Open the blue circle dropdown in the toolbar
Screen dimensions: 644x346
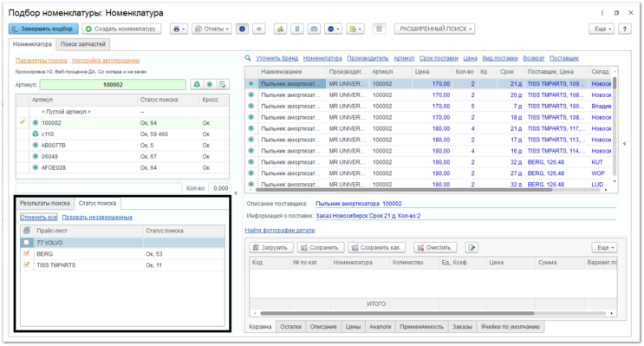333,29
